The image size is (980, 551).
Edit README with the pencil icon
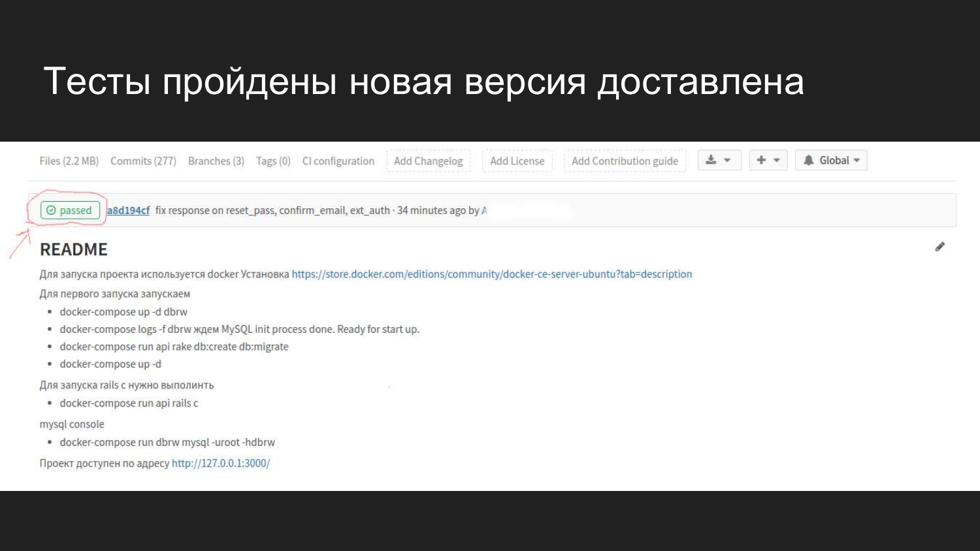tap(939, 247)
